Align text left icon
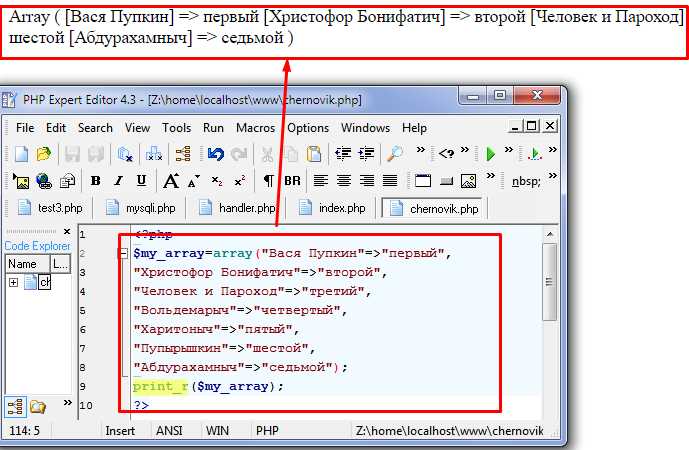This screenshot has height=450, width=689. point(320,181)
